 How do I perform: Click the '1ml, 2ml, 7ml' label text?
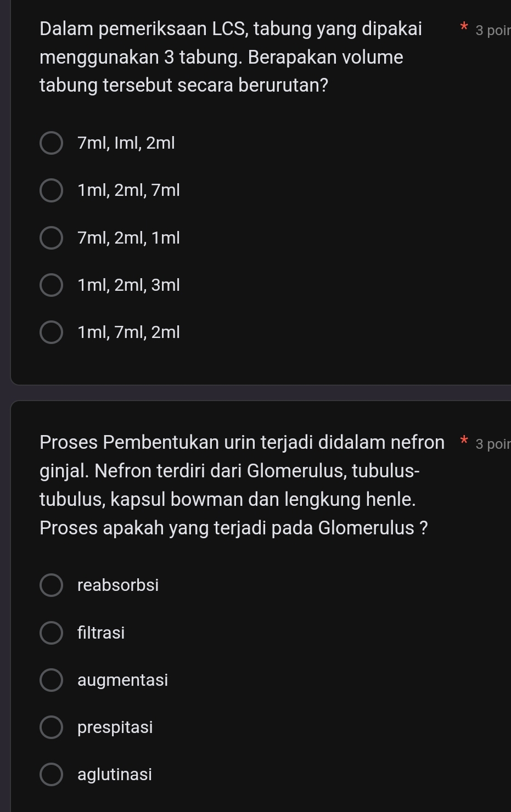pos(129,190)
